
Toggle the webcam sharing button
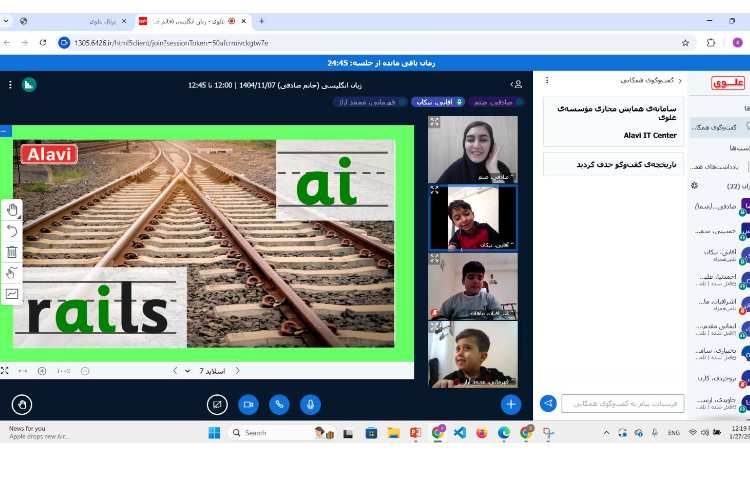point(248,404)
